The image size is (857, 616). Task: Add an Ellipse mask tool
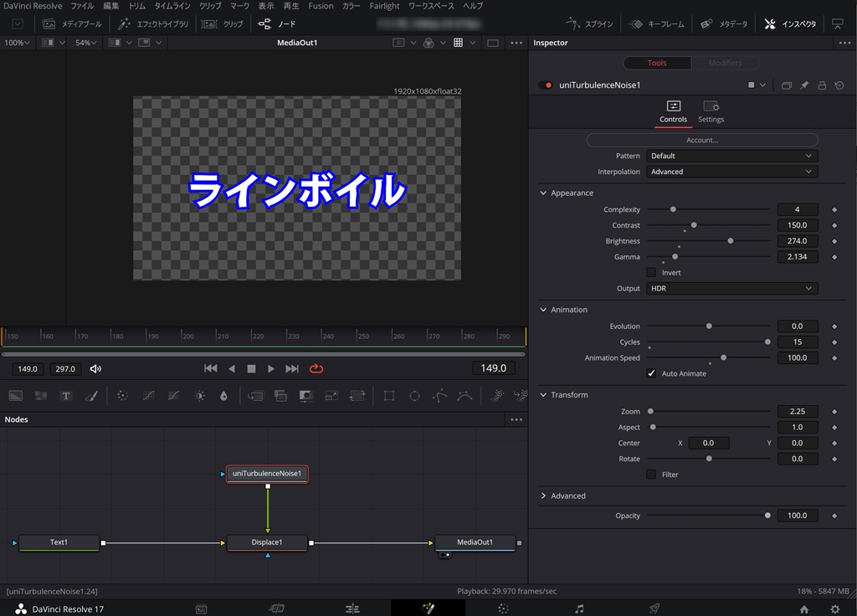coord(415,396)
